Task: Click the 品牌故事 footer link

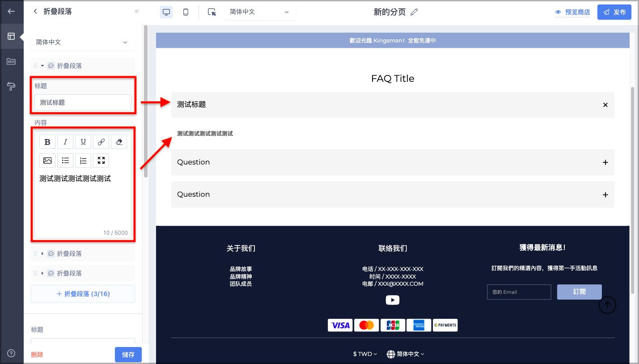Action: pos(241,269)
